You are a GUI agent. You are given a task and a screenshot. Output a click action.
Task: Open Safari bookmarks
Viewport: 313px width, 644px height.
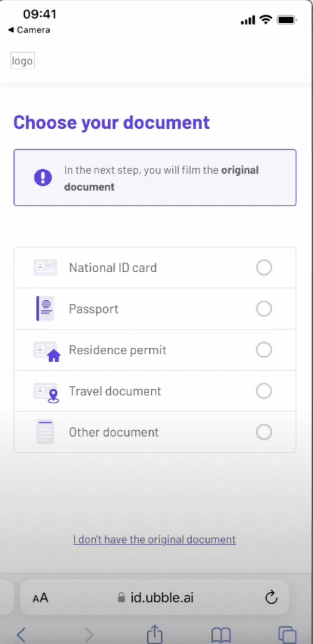(221, 634)
